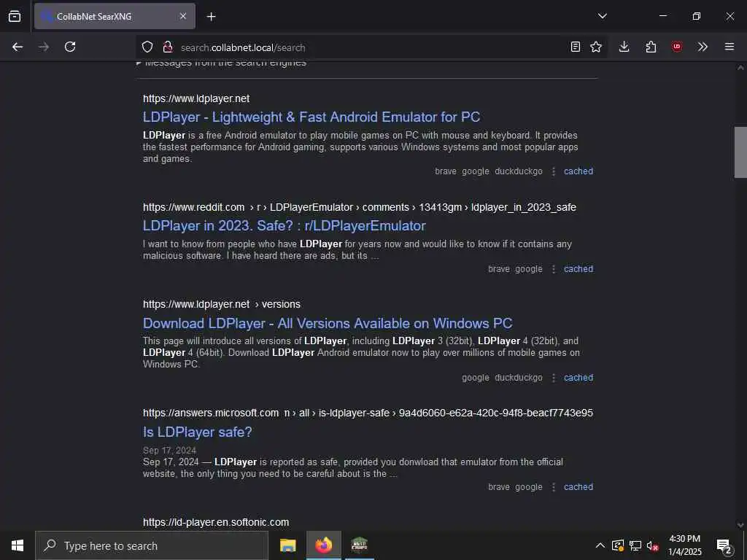Open Download LDPlayer All Versions result
The image size is (747, 560).
click(328, 323)
